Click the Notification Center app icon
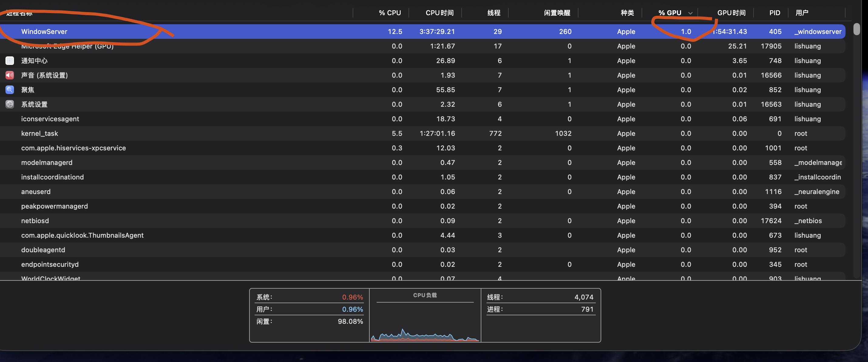This screenshot has width=868, height=362. click(10, 61)
